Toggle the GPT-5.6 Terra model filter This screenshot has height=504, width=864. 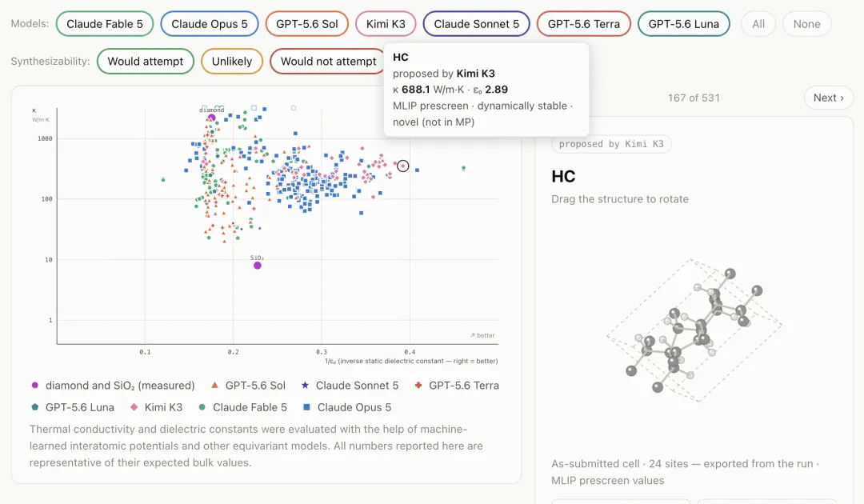pos(583,24)
